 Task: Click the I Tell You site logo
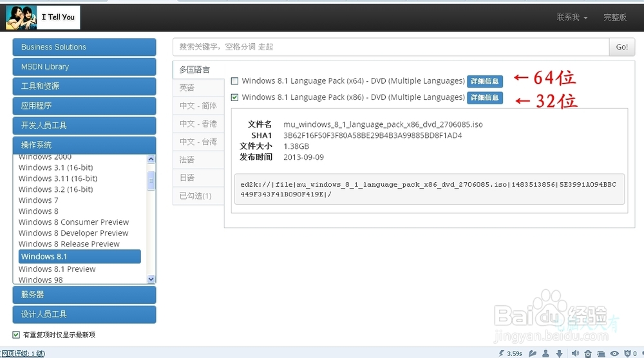(43, 17)
